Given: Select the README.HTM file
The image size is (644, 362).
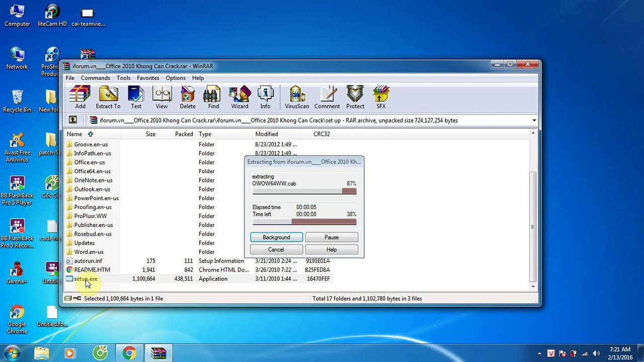Looking at the screenshot, I should tap(92, 270).
